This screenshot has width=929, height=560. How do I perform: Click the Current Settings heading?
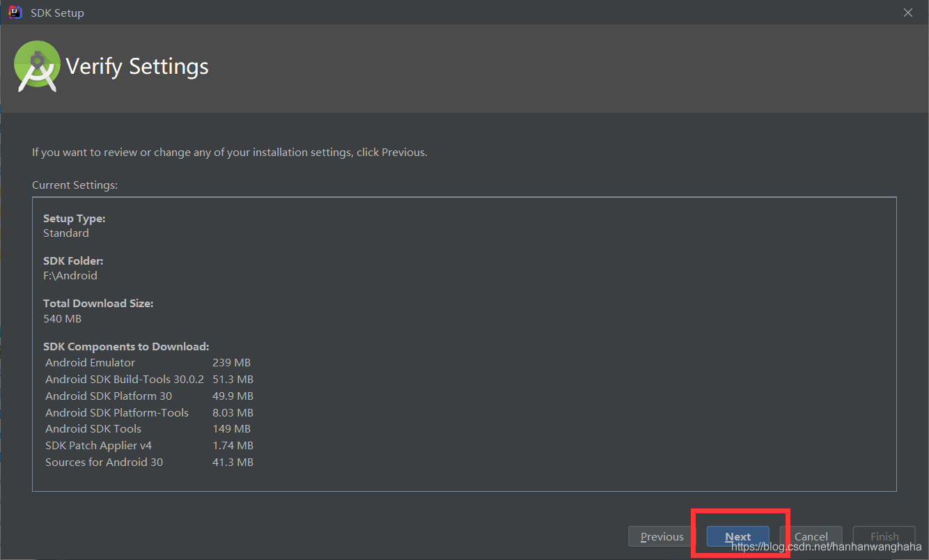75,185
